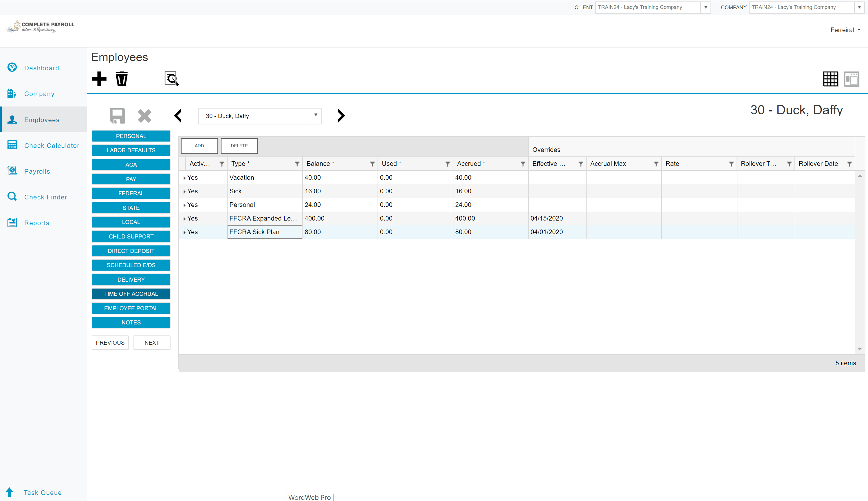Switch to detail view using the layout icon
This screenshot has width=868, height=501.
pos(851,79)
